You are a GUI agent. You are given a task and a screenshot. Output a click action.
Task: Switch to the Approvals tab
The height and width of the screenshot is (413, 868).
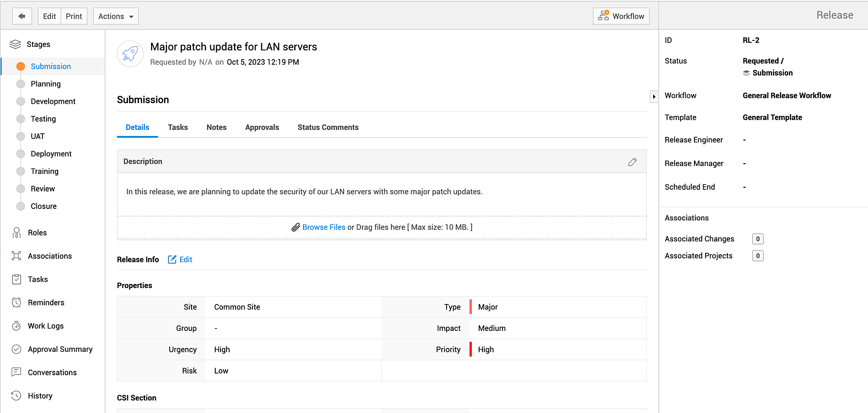(262, 127)
